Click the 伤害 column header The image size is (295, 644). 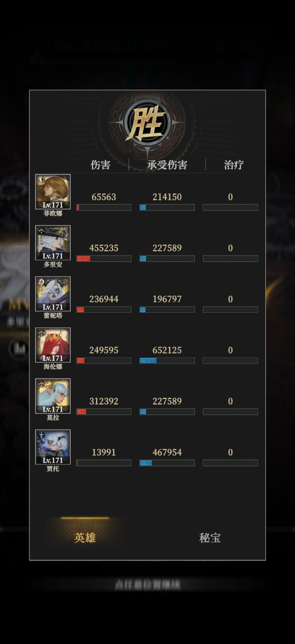101,165
